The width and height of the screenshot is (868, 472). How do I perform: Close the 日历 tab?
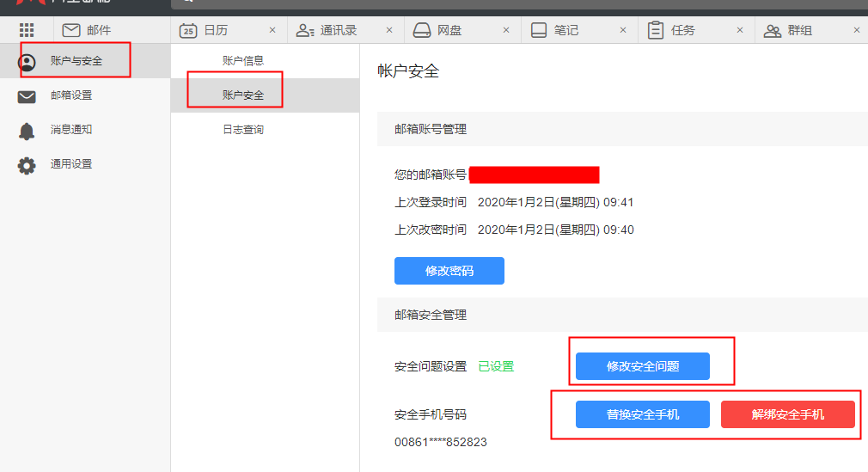click(272, 30)
